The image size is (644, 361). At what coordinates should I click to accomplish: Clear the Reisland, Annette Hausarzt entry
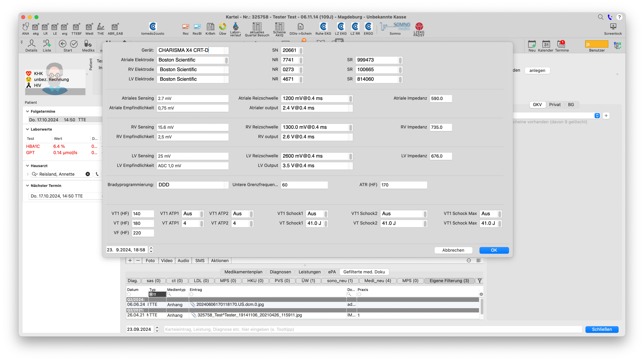coord(88,174)
